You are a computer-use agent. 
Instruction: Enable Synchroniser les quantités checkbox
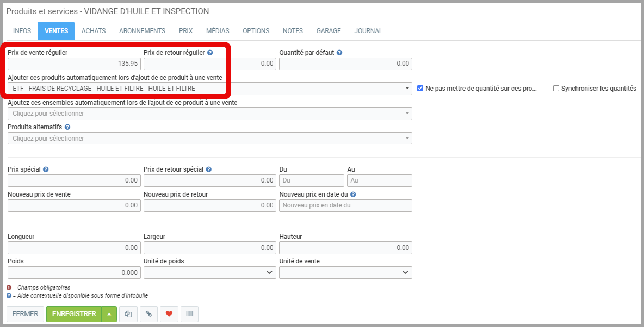(556, 88)
